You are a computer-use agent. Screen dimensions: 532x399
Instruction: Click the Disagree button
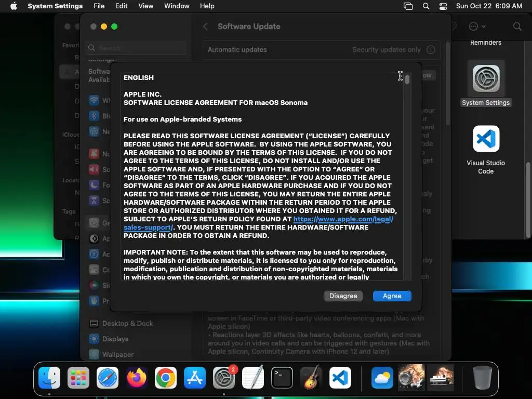[x=343, y=296]
